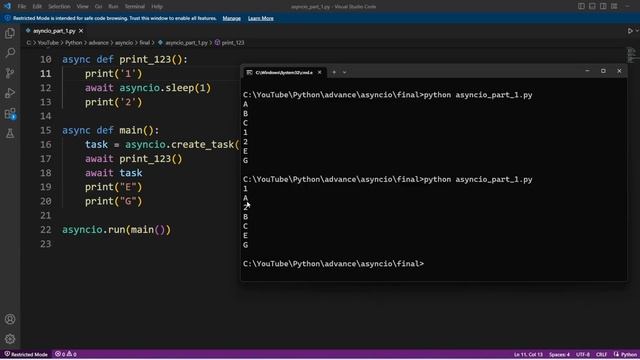The image size is (640, 360).
Task: Click the Manage link in restricted banner
Action: tap(231, 18)
